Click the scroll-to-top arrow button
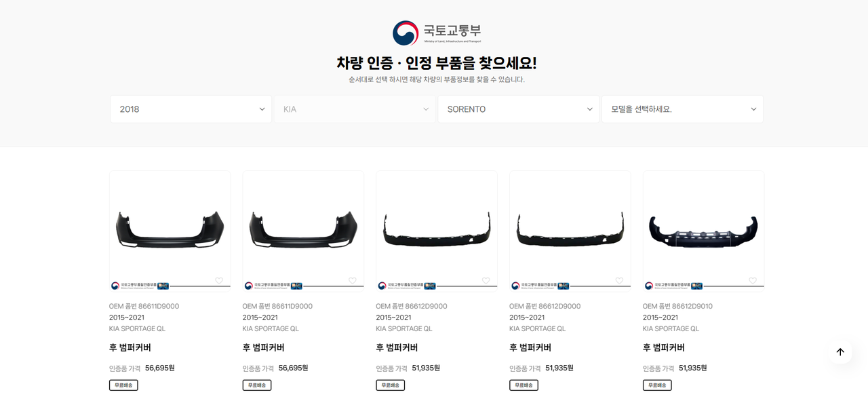 click(x=840, y=351)
